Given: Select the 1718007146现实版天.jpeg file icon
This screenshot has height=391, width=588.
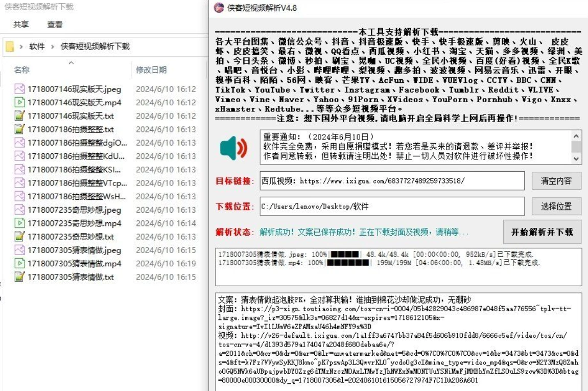Looking at the screenshot, I should (19, 89).
